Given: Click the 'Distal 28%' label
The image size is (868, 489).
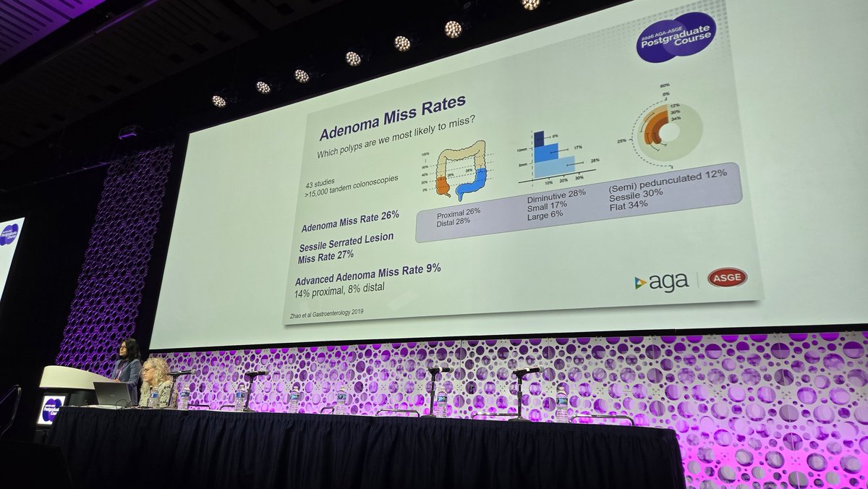Looking at the screenshot, I should [x=453, y=222].
